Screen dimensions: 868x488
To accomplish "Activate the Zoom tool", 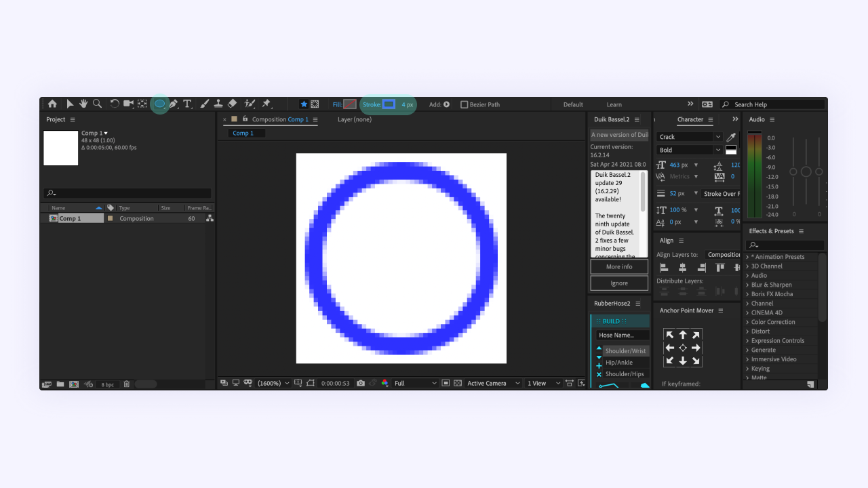I will [x=96, y=104].
